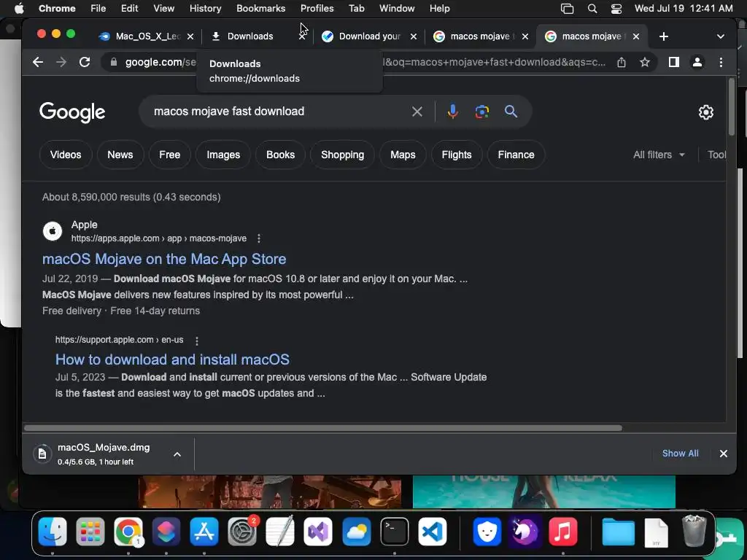This screenshot has width=747, height=560.
Task: Go back to the previous page
Action: click(38, 62)
